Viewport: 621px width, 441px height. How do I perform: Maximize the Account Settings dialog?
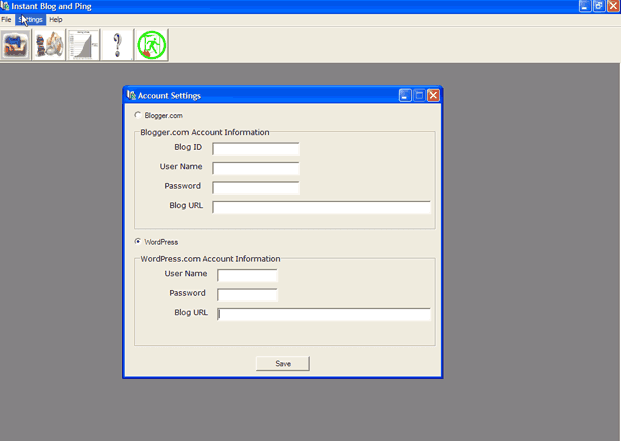(419, 96)
